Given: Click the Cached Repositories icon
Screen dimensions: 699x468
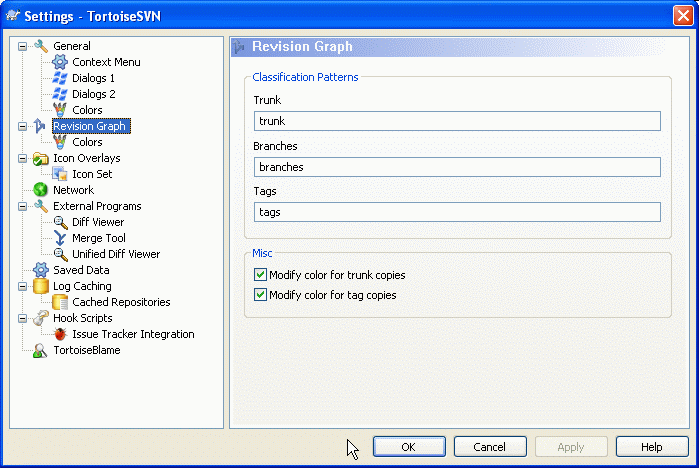Looking at the screenshot, I should [60, 302].
